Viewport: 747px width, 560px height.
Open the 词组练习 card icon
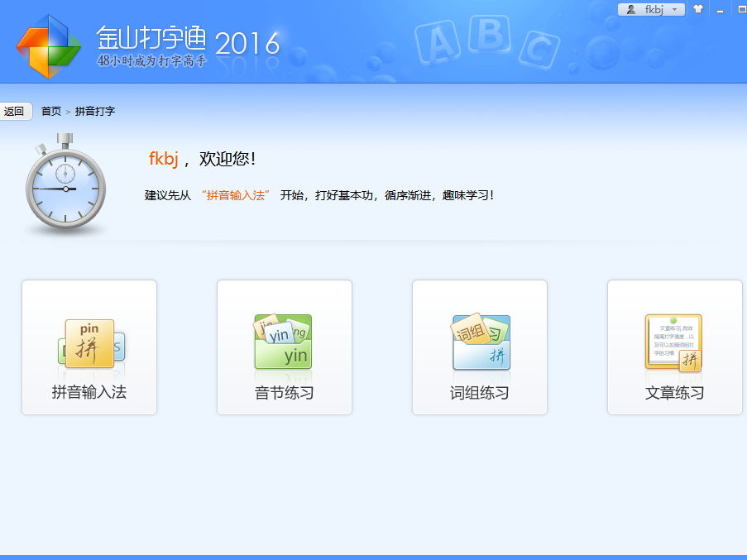click(481, 342)
